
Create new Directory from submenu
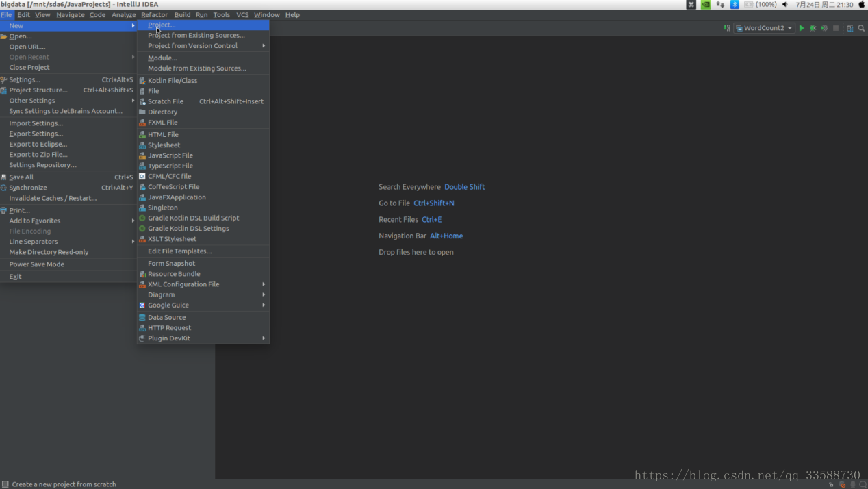coord(203,112)
